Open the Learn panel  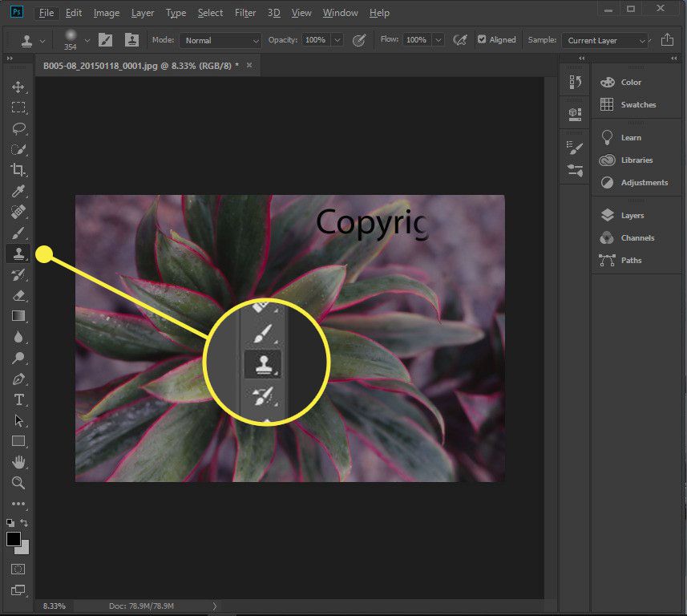pyautogui.click(x=620, y=138)
